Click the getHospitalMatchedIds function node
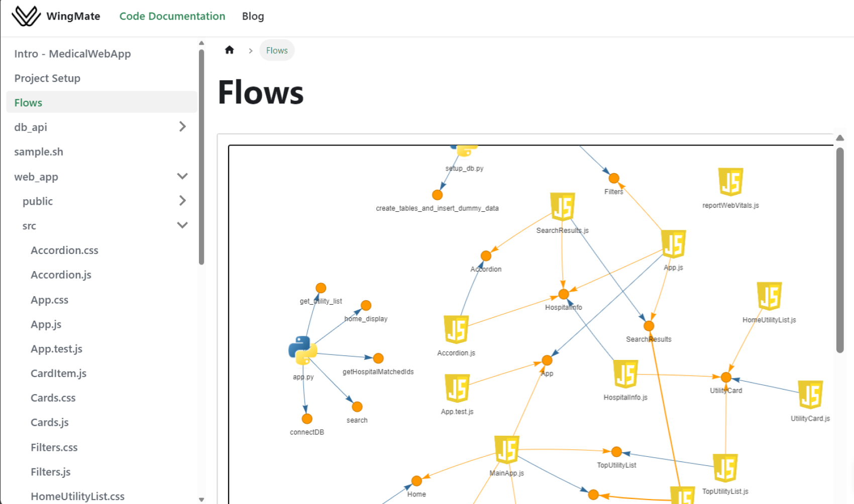854x504 pixels. 378,358
